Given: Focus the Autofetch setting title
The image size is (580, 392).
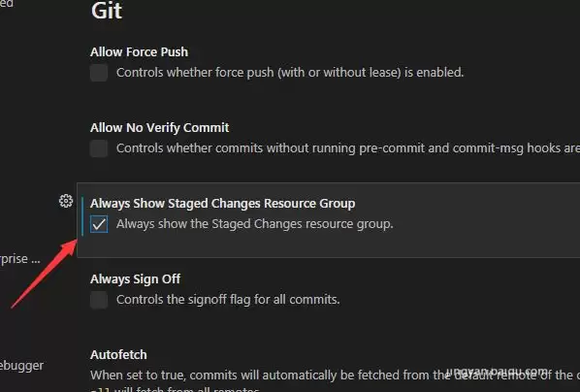Looking at the screenshot, I should 118,354.
